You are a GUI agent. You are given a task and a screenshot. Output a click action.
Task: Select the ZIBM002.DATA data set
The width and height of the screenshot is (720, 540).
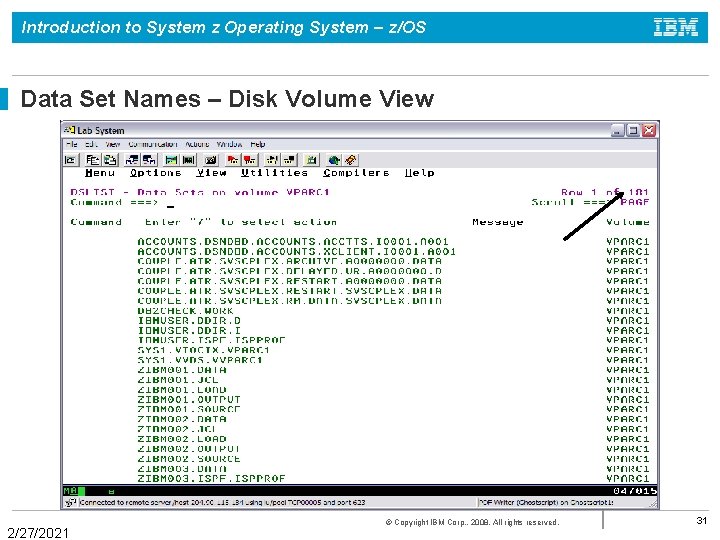click(x=182, y=420)
